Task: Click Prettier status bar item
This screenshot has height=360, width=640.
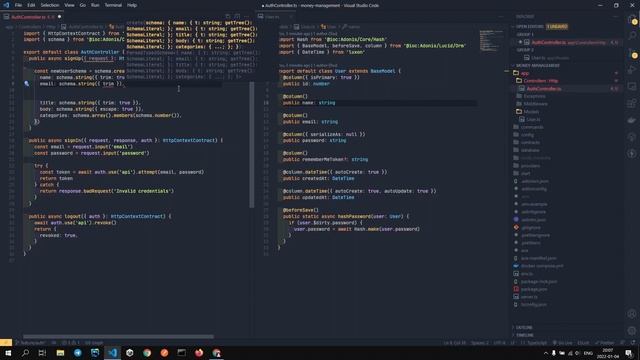Action: pos(605,343)
